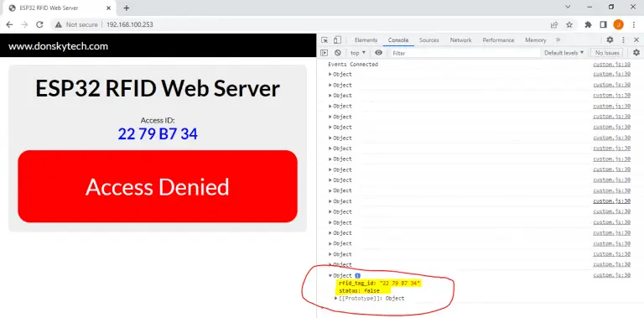Screen dimensions: 644x318
Task: Click the rfid_tag_id property line
Action: pos(380,284)
